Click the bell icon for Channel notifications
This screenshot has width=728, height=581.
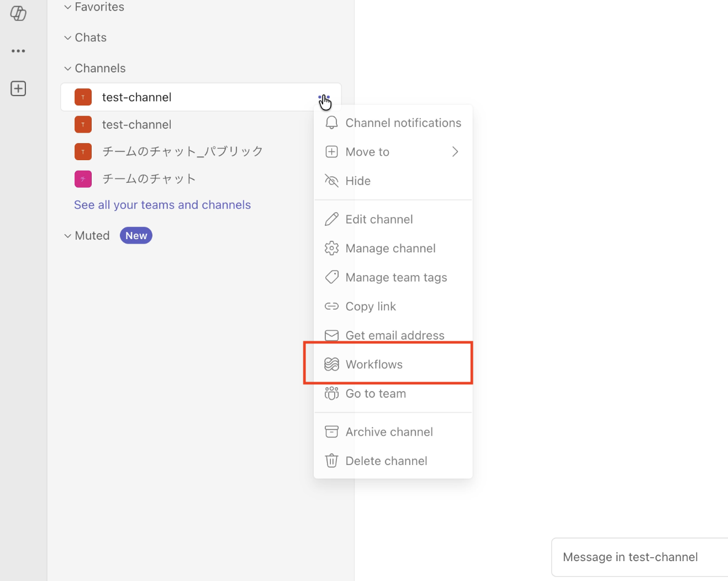click(331, 123)
